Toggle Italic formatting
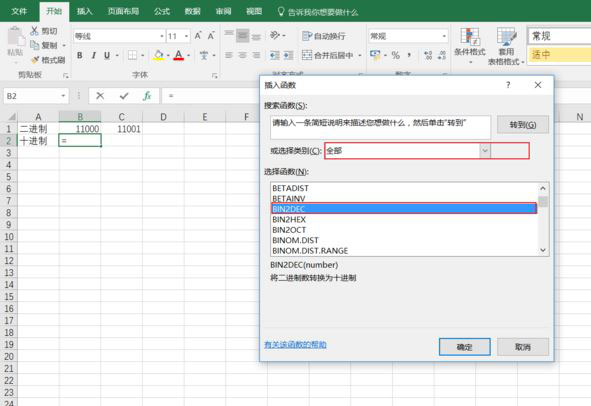The width and height of the screenshot is (591, 406). pos(93,55)
